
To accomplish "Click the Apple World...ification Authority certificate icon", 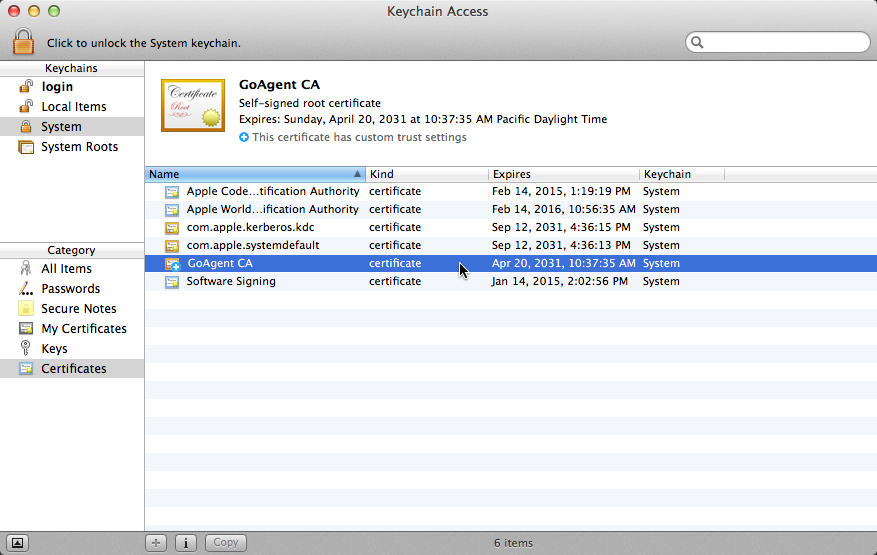I will pos(172,210).
